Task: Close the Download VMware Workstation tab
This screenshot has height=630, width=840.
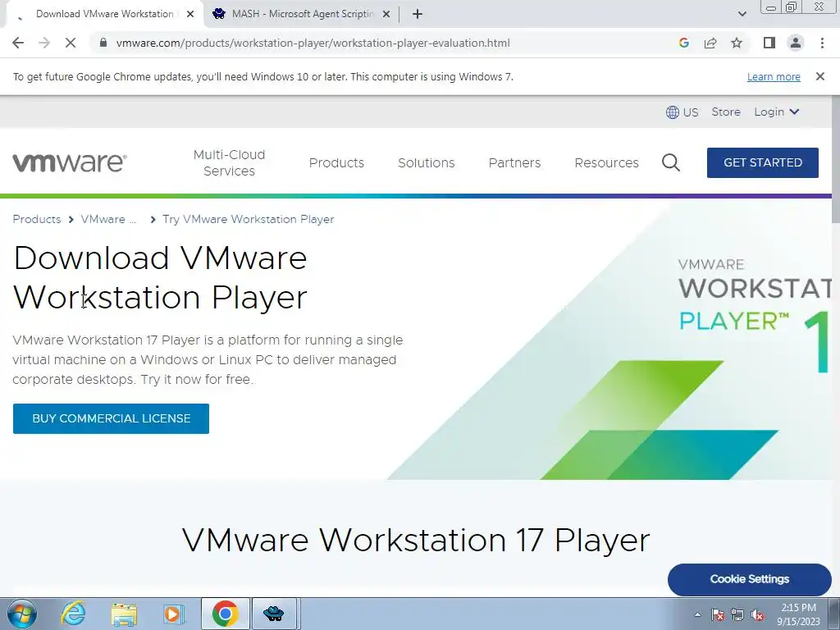Action: 190,14
